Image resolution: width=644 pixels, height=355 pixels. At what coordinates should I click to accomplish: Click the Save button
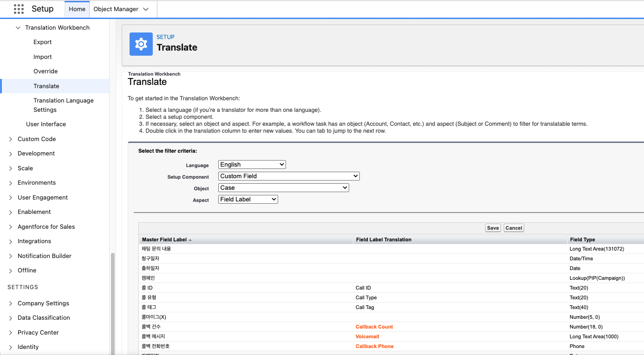pos(493,228)
